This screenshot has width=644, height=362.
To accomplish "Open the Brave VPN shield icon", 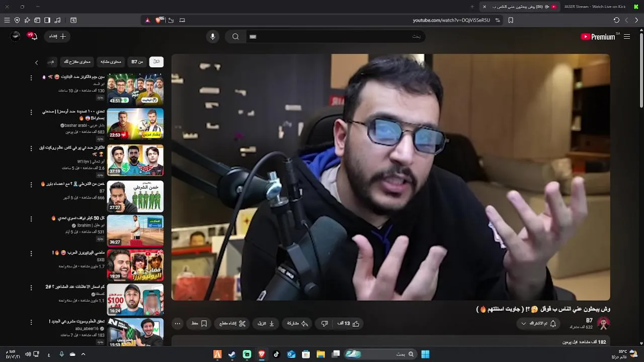I will coord(17,20).
